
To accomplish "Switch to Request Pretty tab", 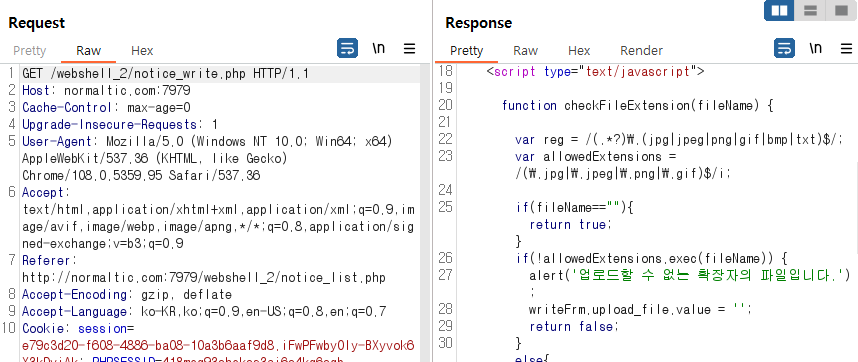I will 30,51.
